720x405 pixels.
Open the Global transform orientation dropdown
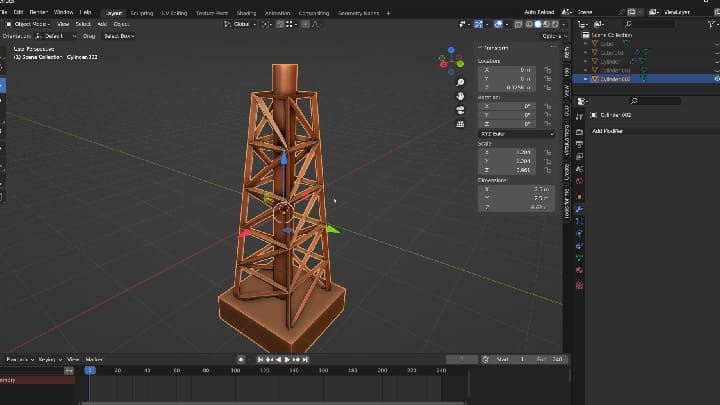tap(240, 24)
